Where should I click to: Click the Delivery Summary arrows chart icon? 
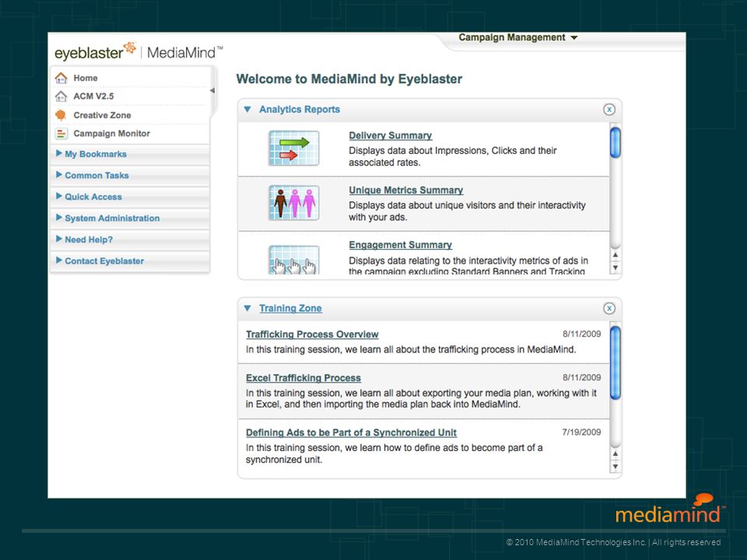[x=294, y=148]
